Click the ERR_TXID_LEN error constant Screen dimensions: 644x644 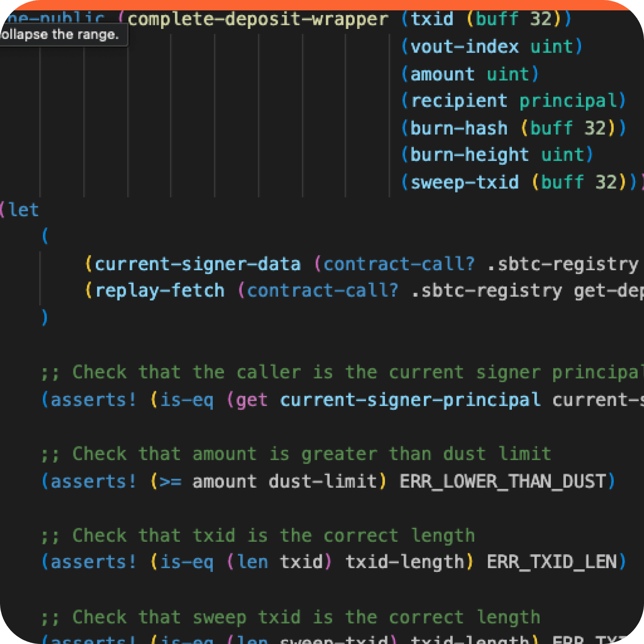552,562
